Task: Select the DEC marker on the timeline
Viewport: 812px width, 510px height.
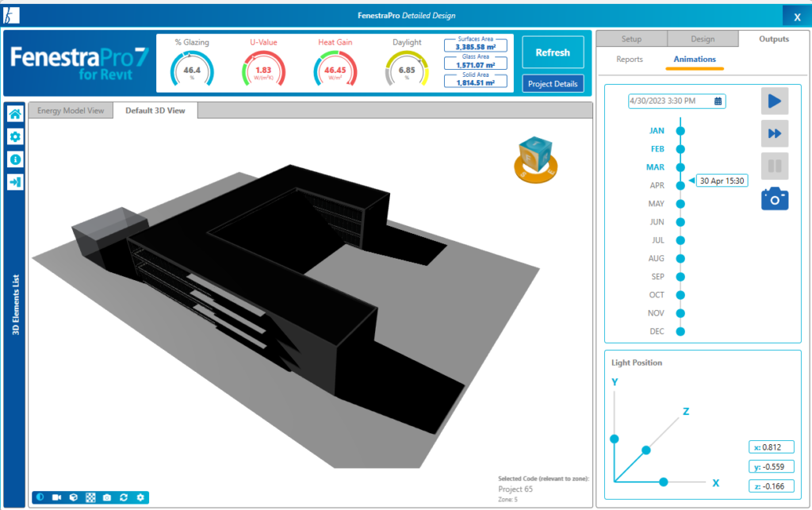Action: (680, 332)
